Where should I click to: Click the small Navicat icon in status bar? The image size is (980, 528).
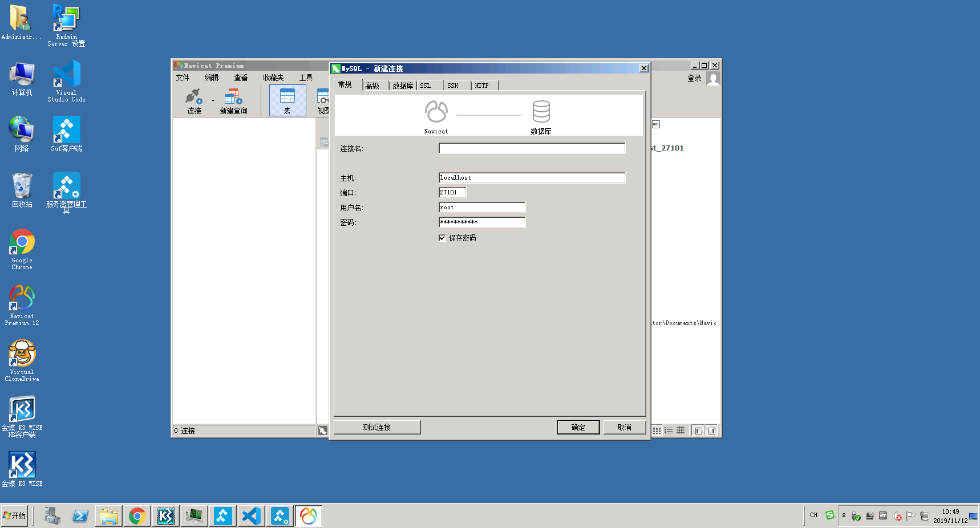pos(323,430)
